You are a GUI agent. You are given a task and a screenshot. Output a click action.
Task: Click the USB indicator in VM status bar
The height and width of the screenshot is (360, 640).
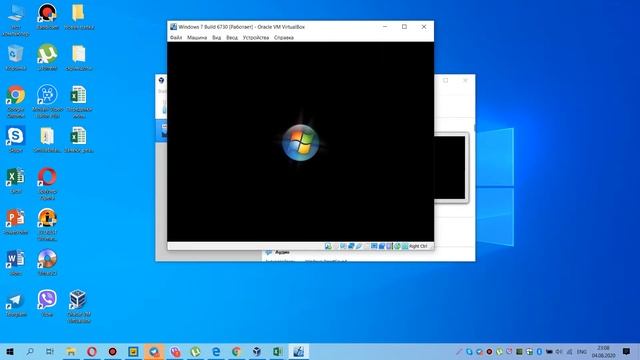pos(358,246)
